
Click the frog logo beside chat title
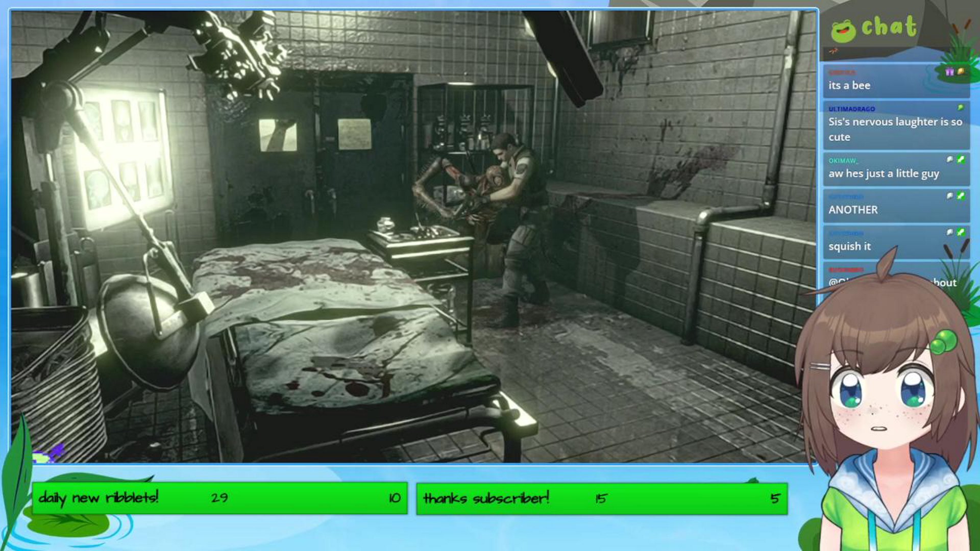coord(843,31)
